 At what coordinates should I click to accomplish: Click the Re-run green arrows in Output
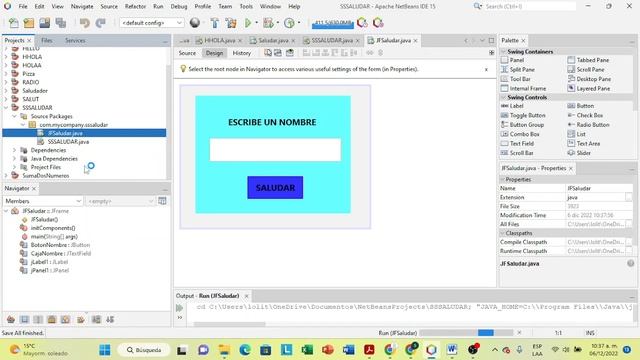coord(179,308)
